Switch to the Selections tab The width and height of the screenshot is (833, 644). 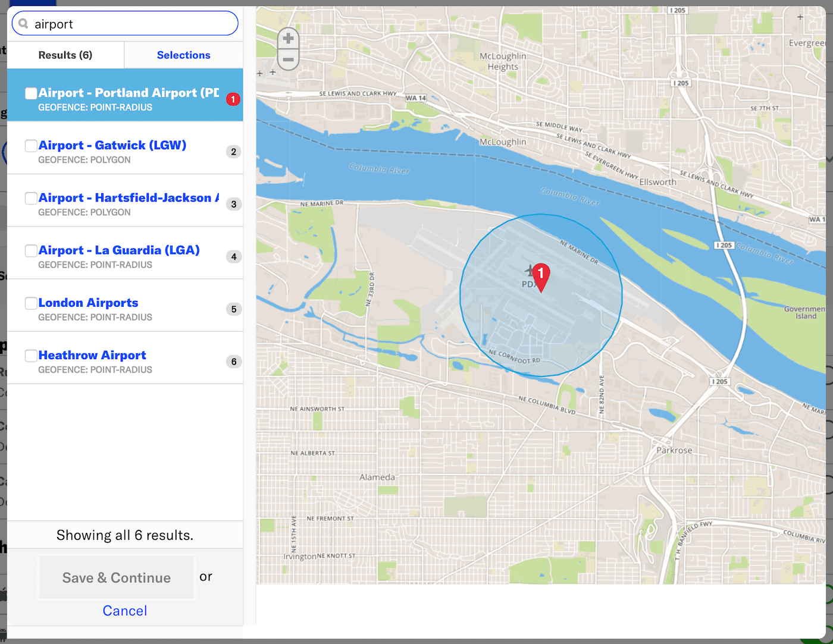click(183, 55)
